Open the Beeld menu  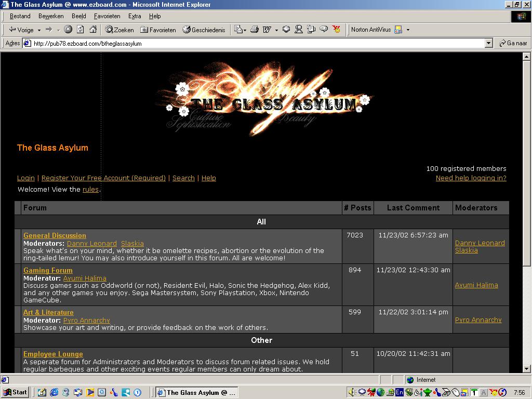coord(78,16)
